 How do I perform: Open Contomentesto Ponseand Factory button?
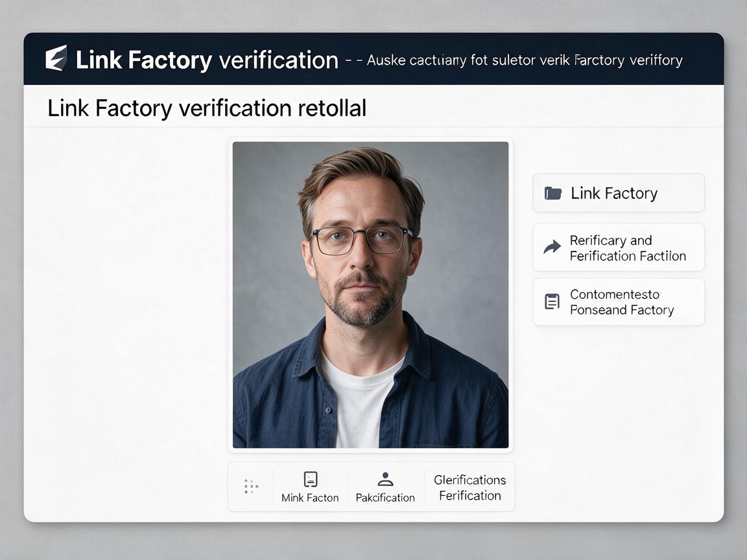coord(619,302)
